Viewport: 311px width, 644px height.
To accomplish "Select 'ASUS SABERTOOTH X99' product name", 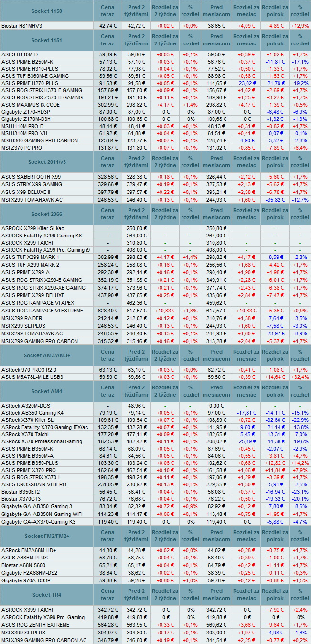I will coord(31,177).
